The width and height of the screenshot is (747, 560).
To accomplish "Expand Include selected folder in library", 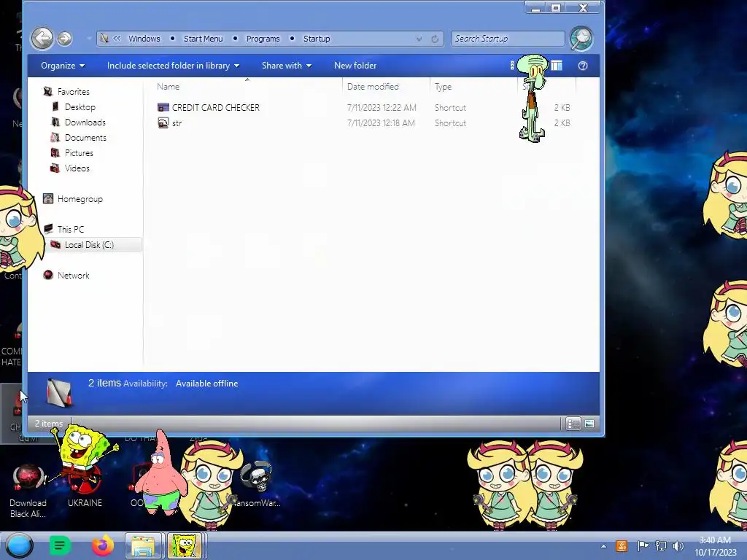I will (x=173, y=66).
